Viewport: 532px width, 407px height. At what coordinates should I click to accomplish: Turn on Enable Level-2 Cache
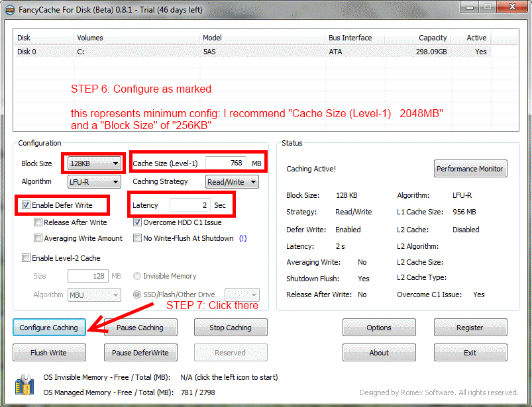click(26, 258)
